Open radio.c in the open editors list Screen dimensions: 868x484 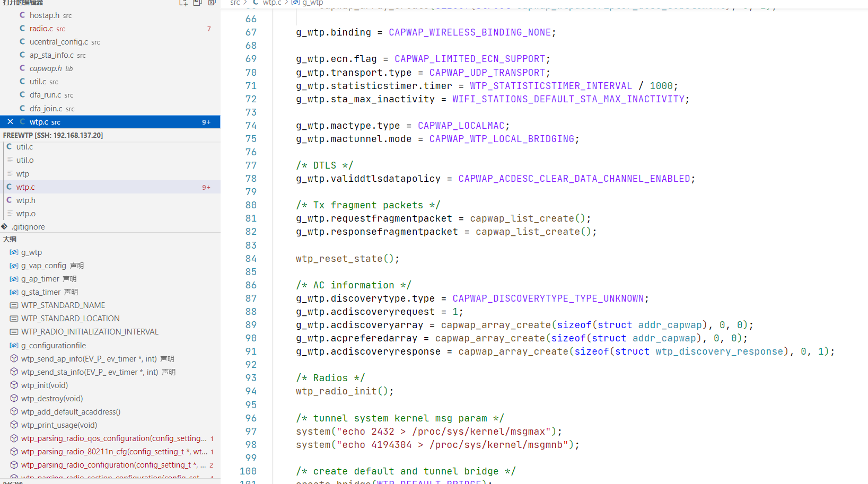[x=110, y=29]
